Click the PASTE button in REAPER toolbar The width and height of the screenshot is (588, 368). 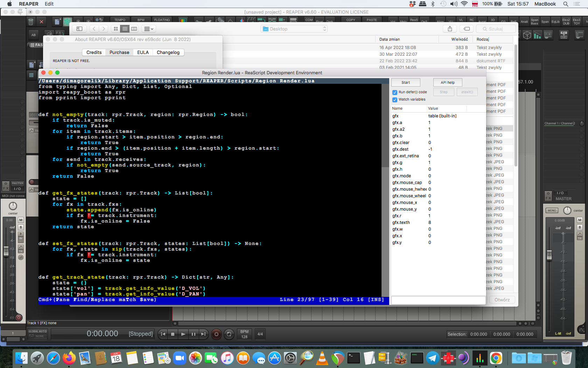click(372, 20)
